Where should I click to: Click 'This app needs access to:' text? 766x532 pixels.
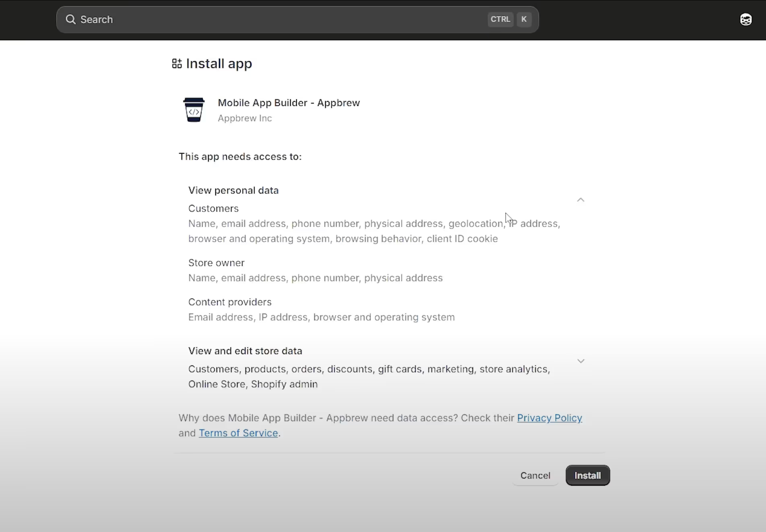point(240,157)
